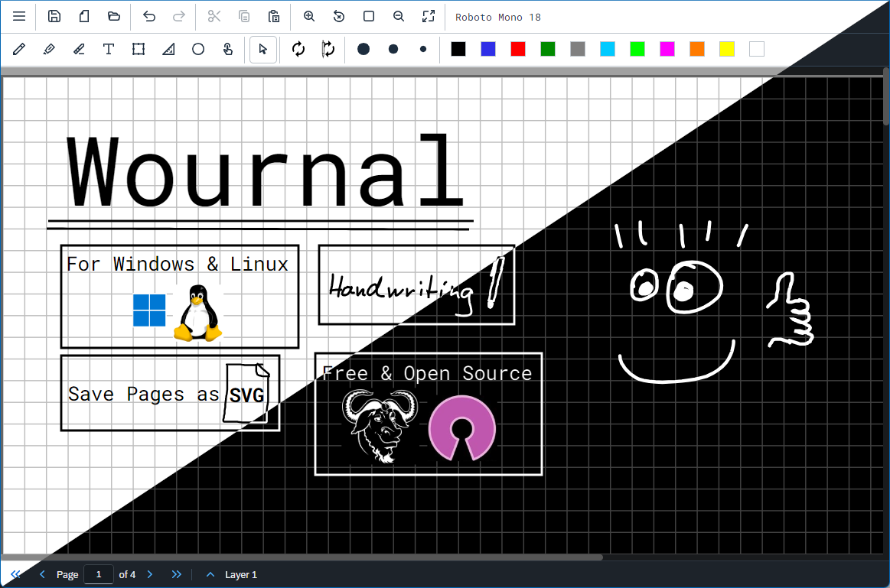Redo the last undone action
The width and height of the screenshot is (890, 588).
click(x=179, y=17)
